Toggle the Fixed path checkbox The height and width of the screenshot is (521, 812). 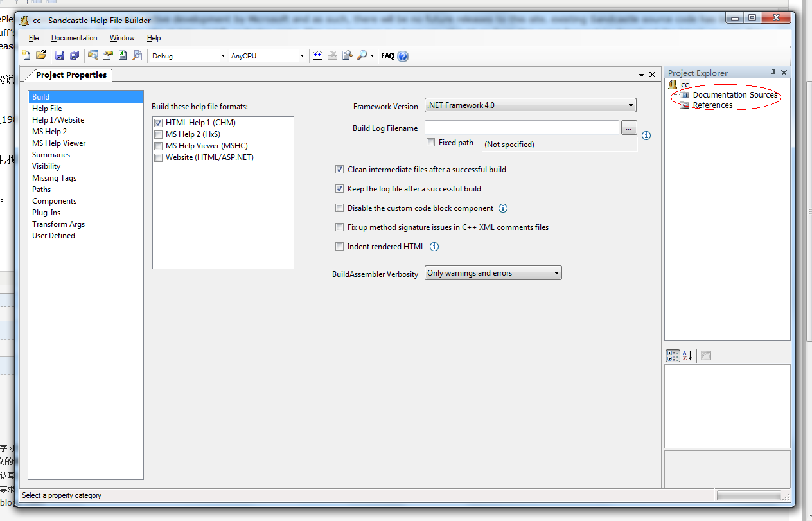430,143
